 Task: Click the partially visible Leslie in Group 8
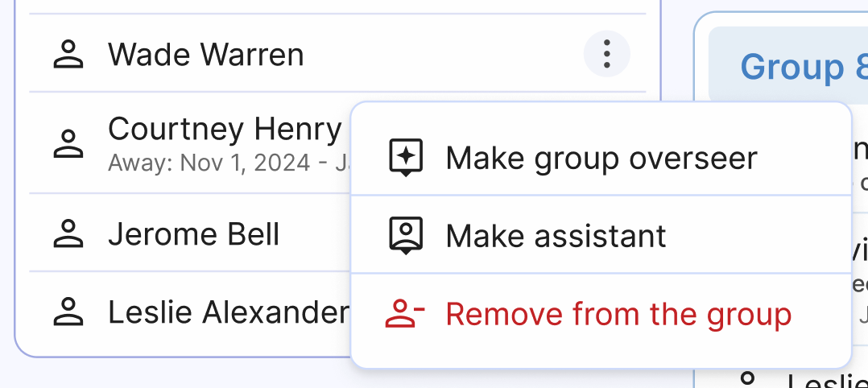825,382
